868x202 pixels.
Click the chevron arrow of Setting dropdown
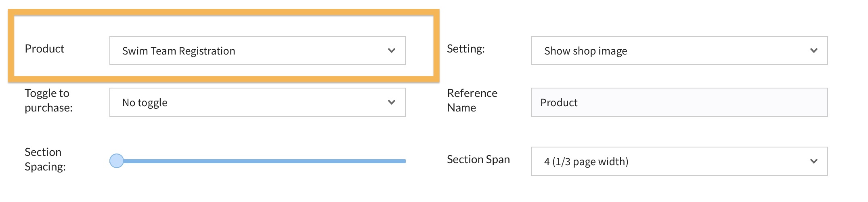[x=813, y=50]
